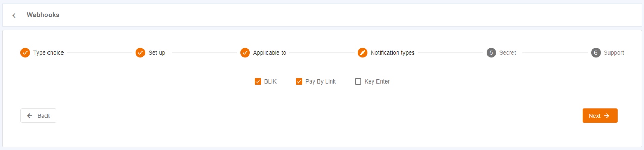This screenshot has width=644, height=150.
Task: Uncheck the BLIK checkbox
Action: click(258, 81)
